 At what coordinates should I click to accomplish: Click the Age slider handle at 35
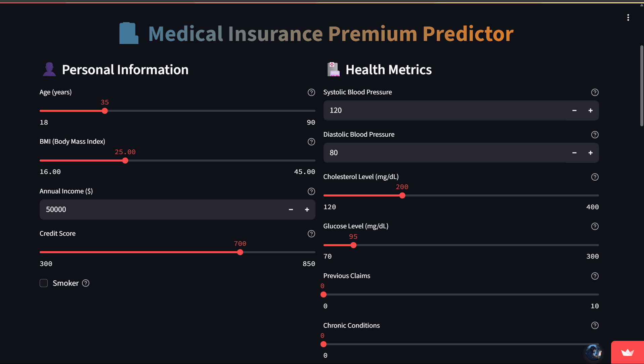click(104, 111)
